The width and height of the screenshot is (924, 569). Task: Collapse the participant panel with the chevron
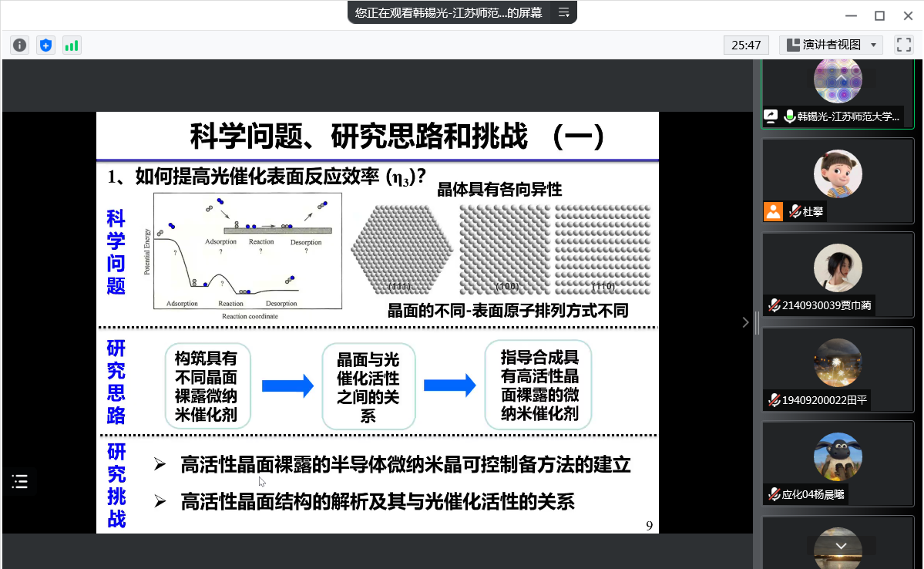tap(745, 322)
